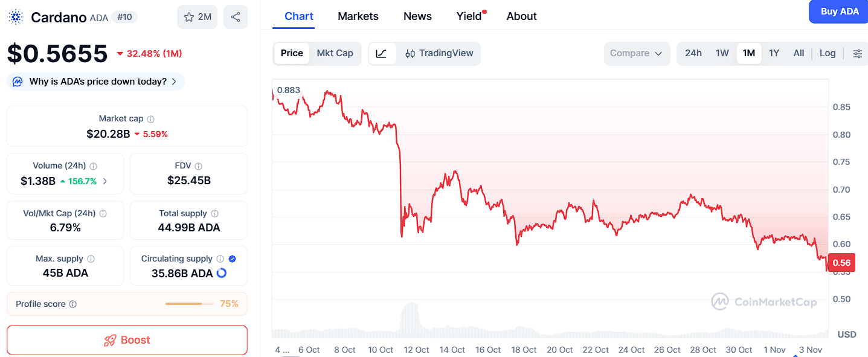Click the Buy ADA button
This screenshot has width=868, height=357.
[x=839, y=11]
